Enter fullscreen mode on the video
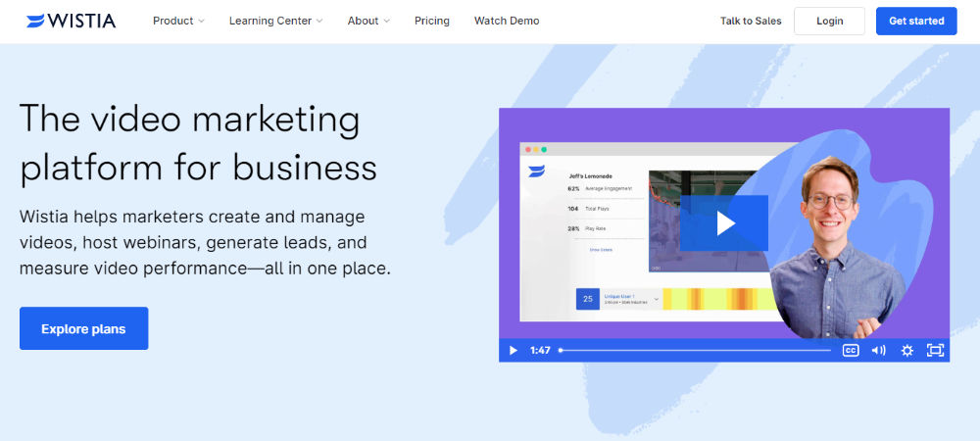The width and height of the screenshot is (980, 441). pyautogui.click(x=935, y=351)
